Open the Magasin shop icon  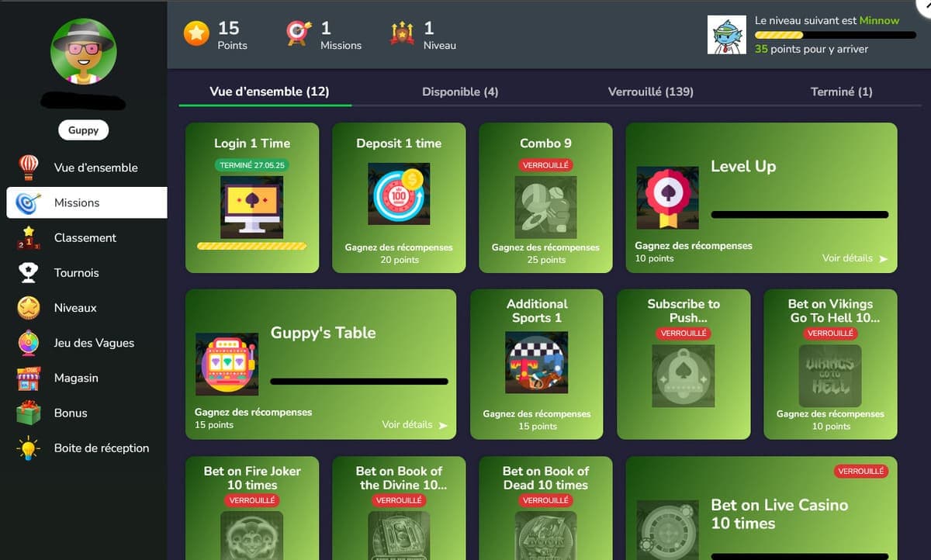(x=29, y=378)
